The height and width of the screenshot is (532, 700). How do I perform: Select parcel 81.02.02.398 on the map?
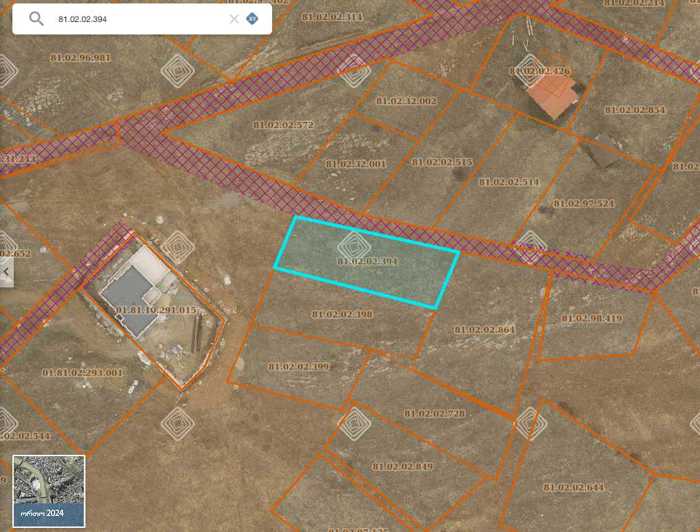341,315
